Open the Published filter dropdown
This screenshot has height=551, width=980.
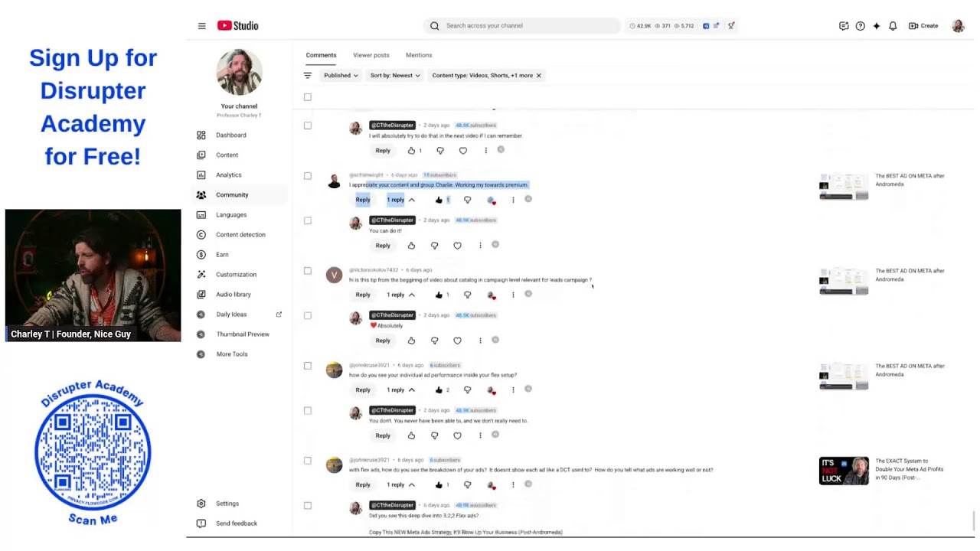(341, 76)
